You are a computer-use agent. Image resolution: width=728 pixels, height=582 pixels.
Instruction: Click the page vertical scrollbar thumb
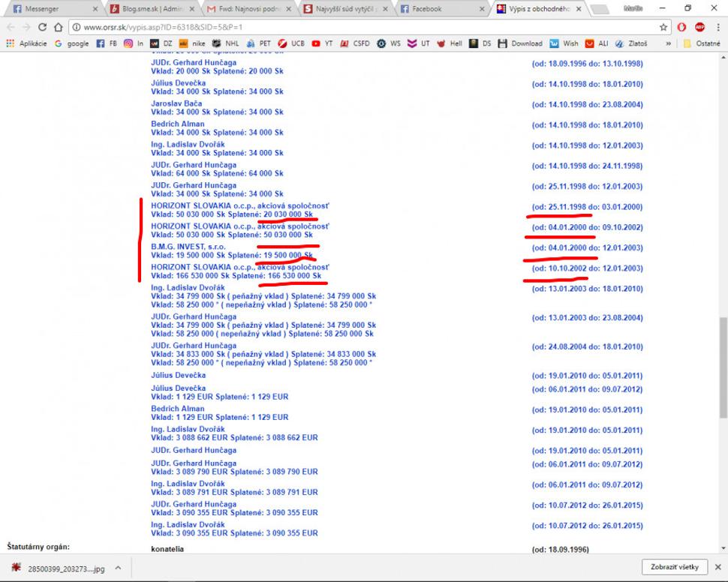pos(723,367)
